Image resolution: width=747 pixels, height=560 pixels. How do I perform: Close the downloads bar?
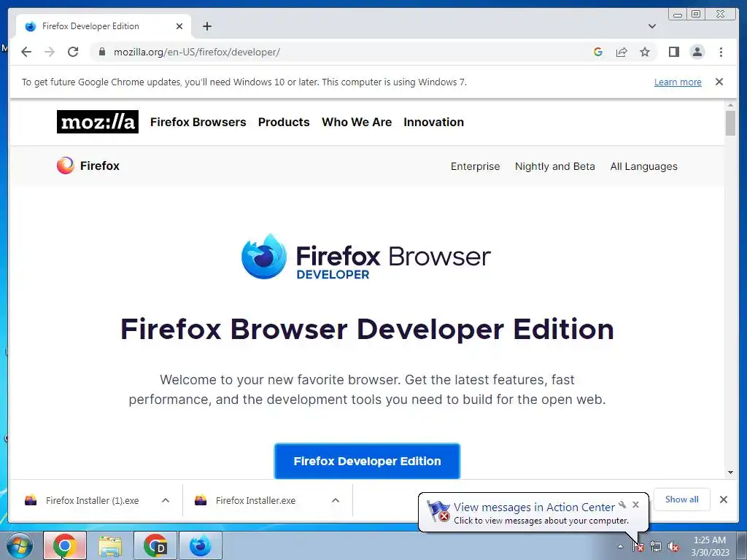(723, 499)
